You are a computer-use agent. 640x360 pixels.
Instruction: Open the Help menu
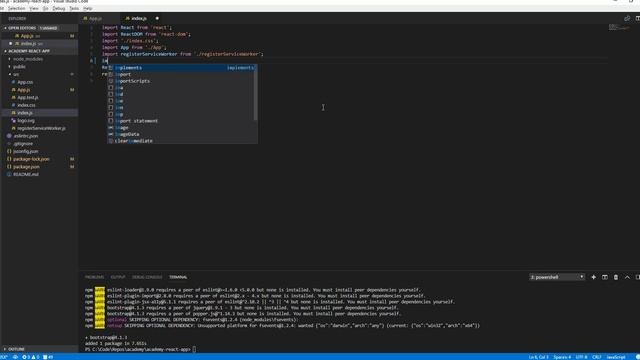pyautogui.click(x=87, y=8)
